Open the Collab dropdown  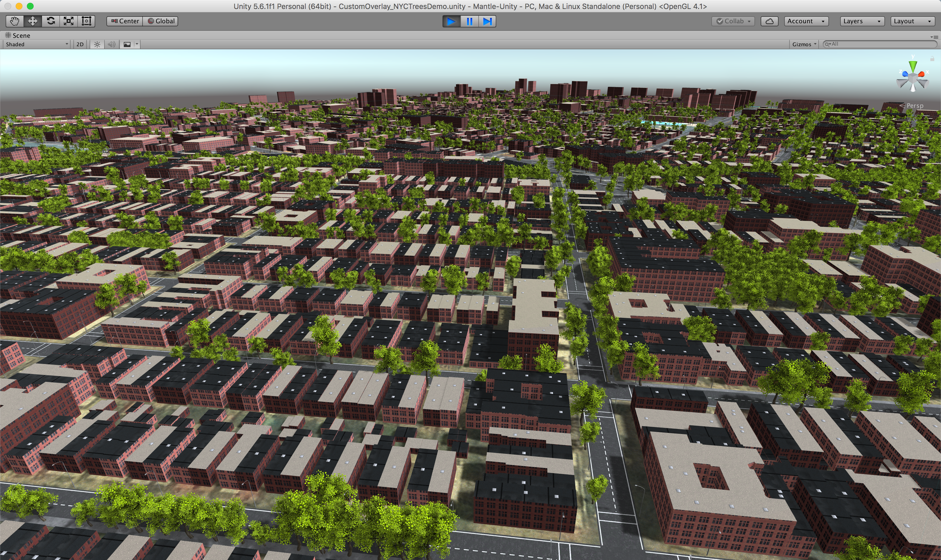733,21
